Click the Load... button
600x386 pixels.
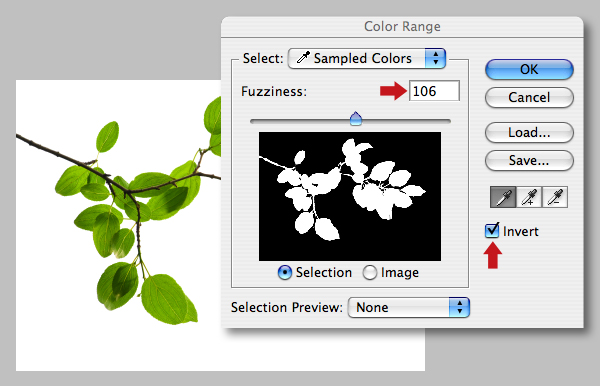(529, 132)
